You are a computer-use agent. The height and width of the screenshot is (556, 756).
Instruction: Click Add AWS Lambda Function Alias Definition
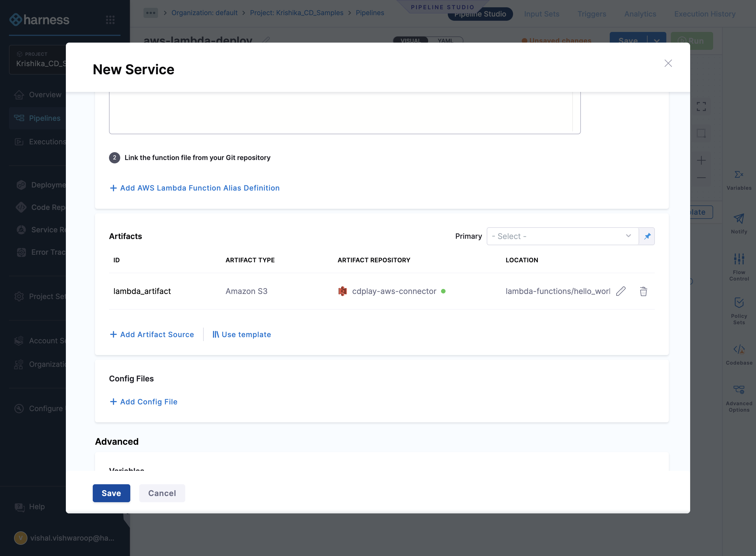pos(195,188)
